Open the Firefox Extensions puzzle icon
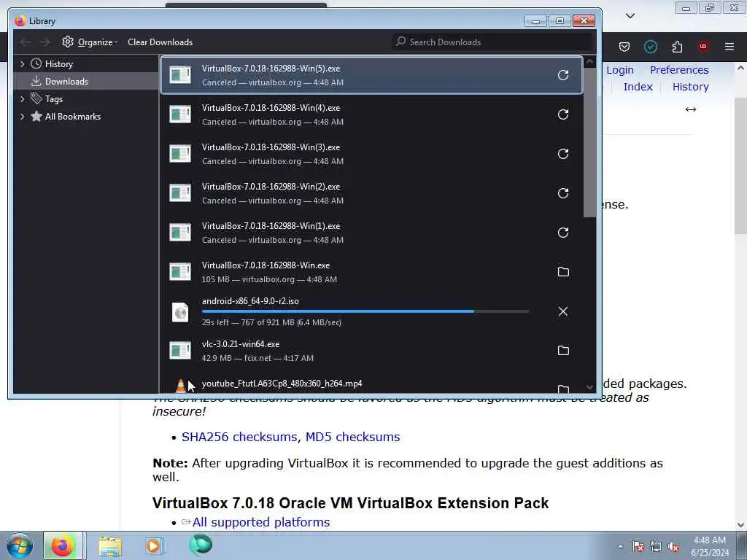Screen dimensions: 747x560 [x=677, y=46]
